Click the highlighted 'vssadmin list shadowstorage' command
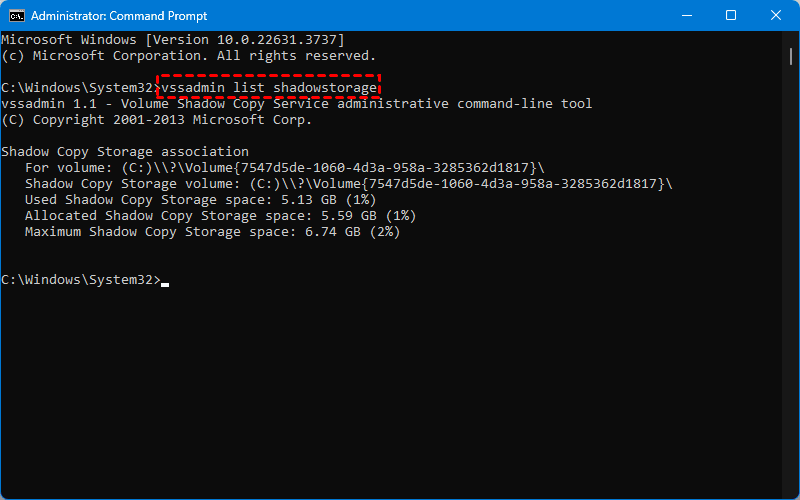This screenshot has width=800, height=500. pyautogui.click(x=269, y=87)
